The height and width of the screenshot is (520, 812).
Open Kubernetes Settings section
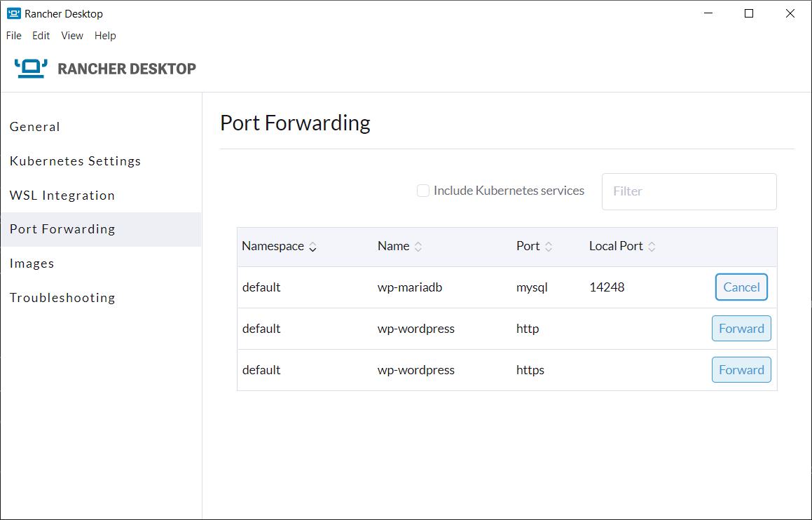tap(101, 161)
